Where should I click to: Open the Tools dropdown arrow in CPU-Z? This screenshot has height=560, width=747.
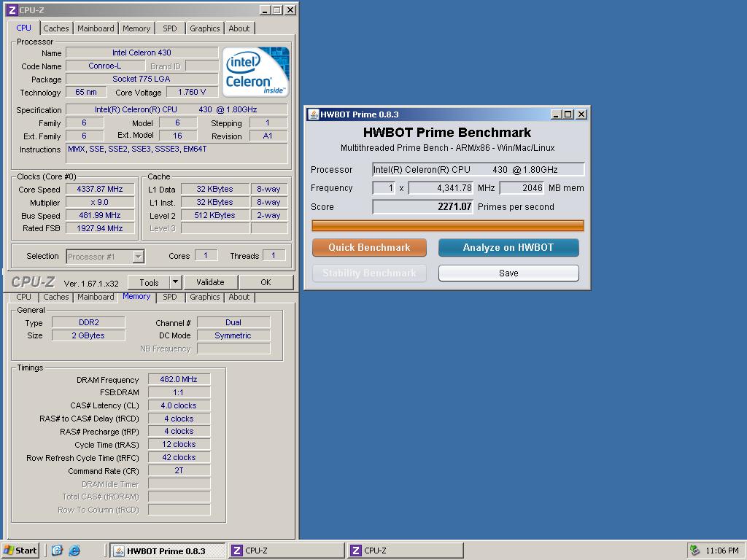pyautogui.click(x=175, y=282)
